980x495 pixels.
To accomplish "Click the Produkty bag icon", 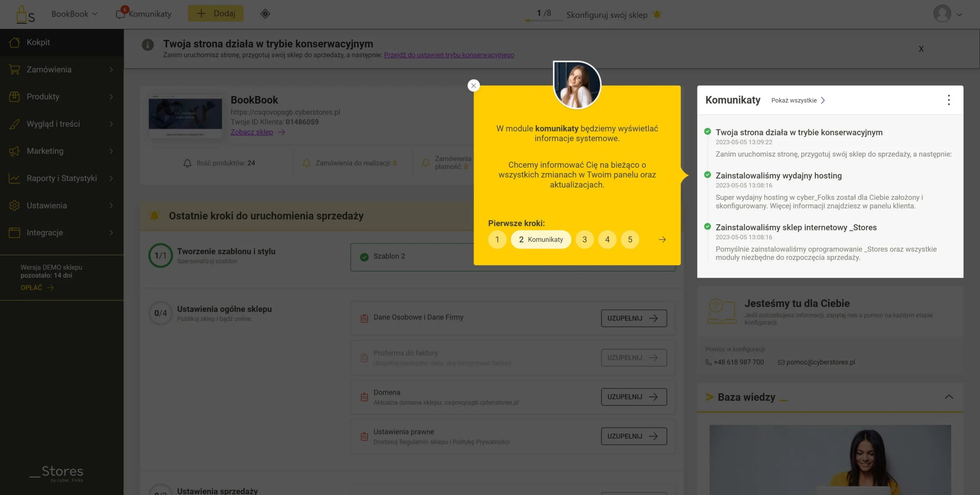I will (15, 96).
